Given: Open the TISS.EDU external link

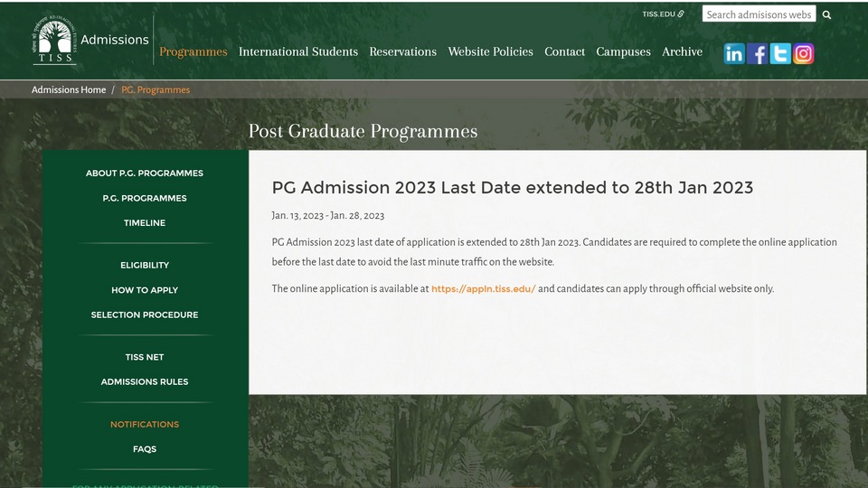Looking at the screenshot, I should [663, 14].
